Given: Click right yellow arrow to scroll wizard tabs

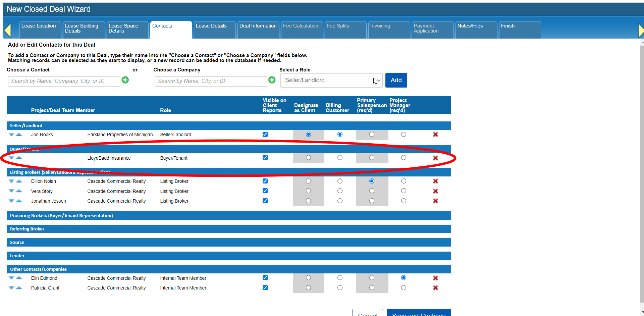Looking at the screenshot, I should click(641, 30).
